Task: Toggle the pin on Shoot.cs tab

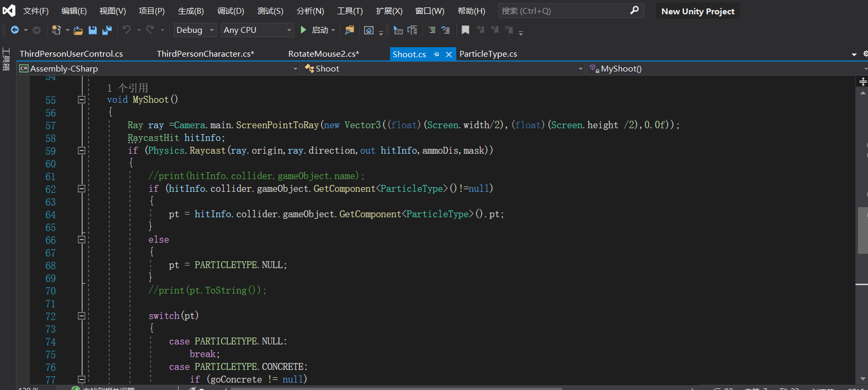Action: point(436,54)
